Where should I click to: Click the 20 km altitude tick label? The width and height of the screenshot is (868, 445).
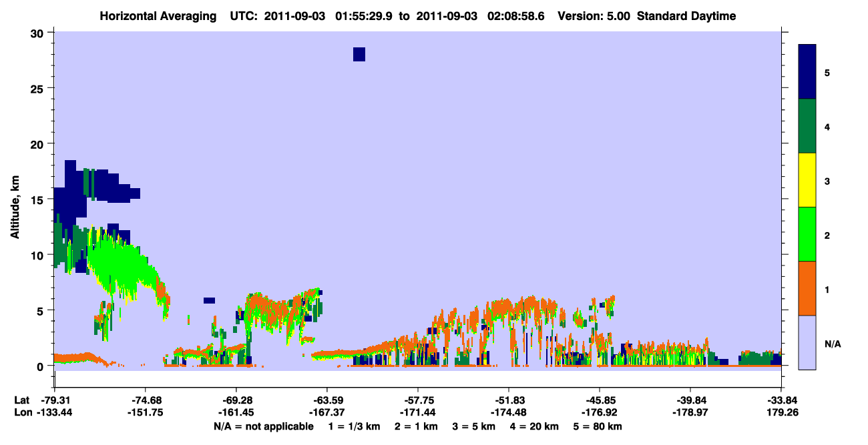coord(39,144)
